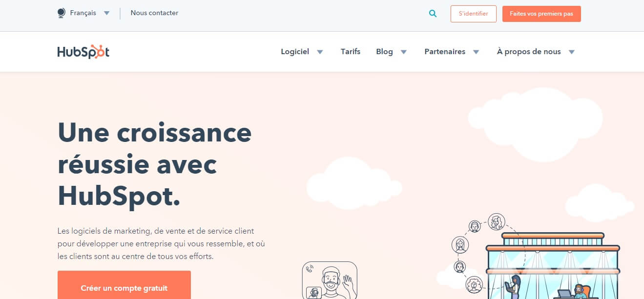Expand the Français language dropdown arrow

coord(106,13)
